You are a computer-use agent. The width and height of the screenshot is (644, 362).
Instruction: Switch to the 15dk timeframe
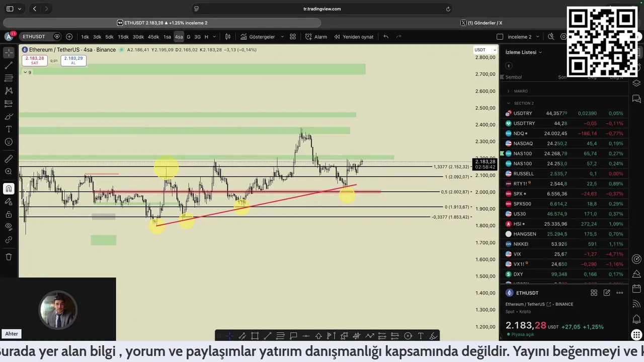click(123, 37)
